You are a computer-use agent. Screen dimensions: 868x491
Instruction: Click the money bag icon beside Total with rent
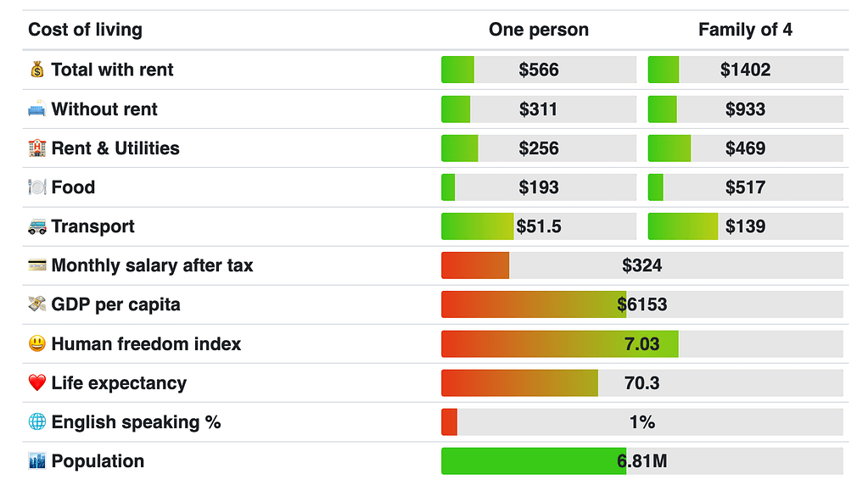coord(36,70)
